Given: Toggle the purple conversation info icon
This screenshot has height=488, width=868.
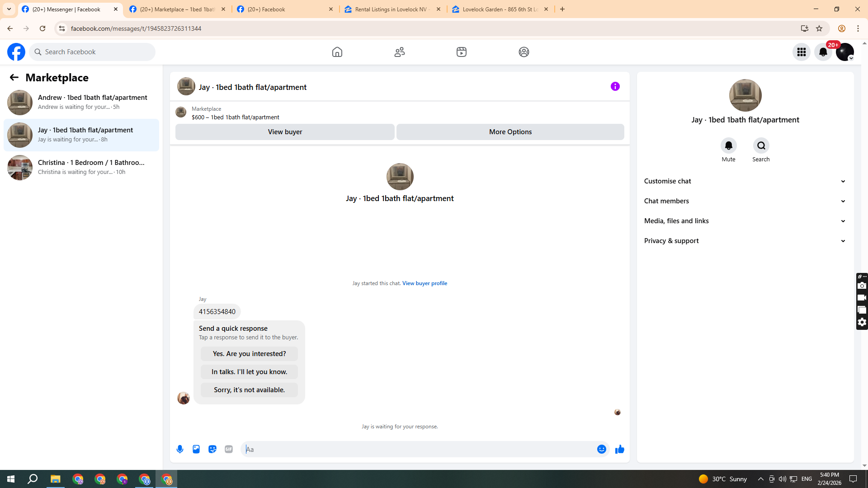Looking at the screenshot, I should click(x=615, y=86).
